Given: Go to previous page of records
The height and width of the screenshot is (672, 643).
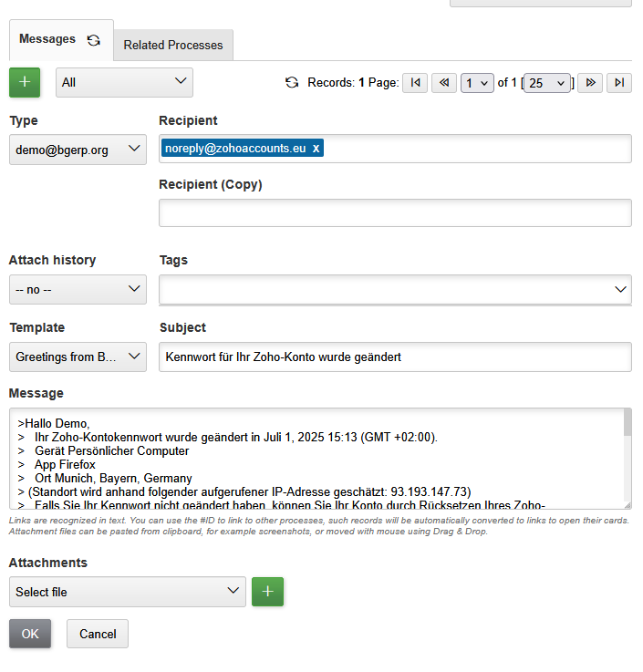Looking at the screenshot, I should (444, 83).
